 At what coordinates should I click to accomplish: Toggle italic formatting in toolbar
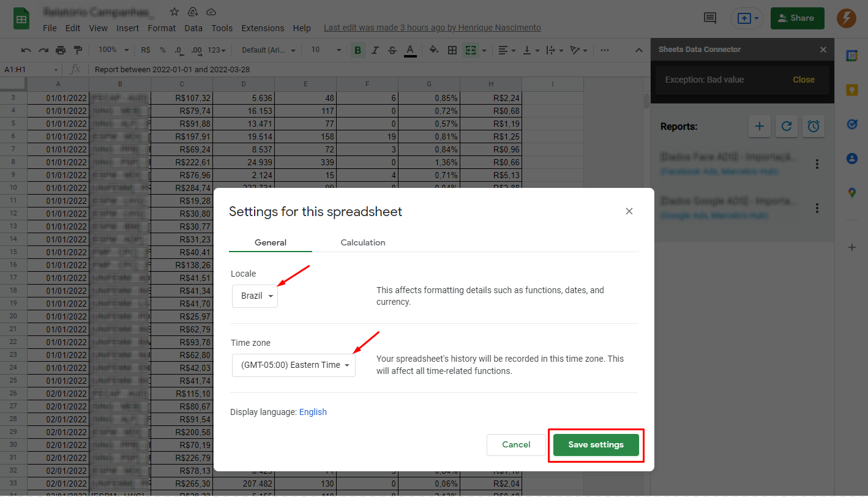click(x=375, y=50)
